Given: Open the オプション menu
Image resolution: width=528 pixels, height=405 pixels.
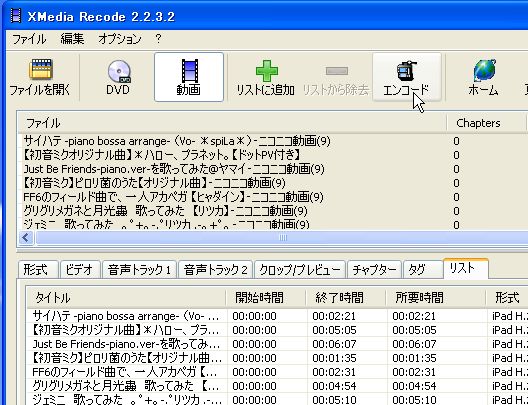Looking at the screenshot, I should [120, 39].
